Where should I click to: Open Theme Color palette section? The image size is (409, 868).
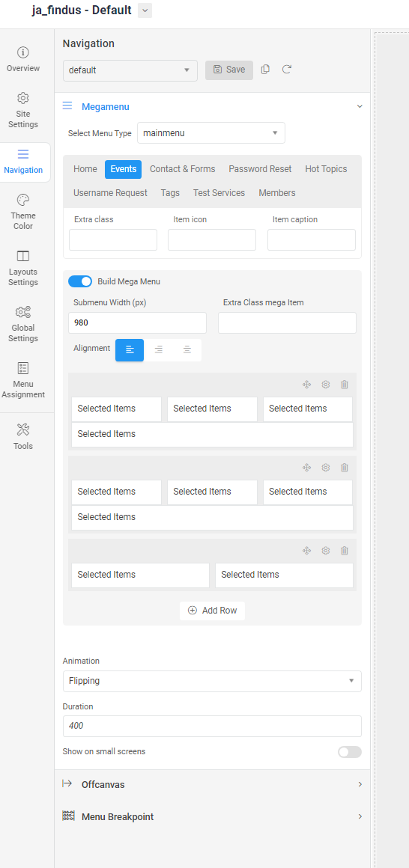tap(23, 212)
